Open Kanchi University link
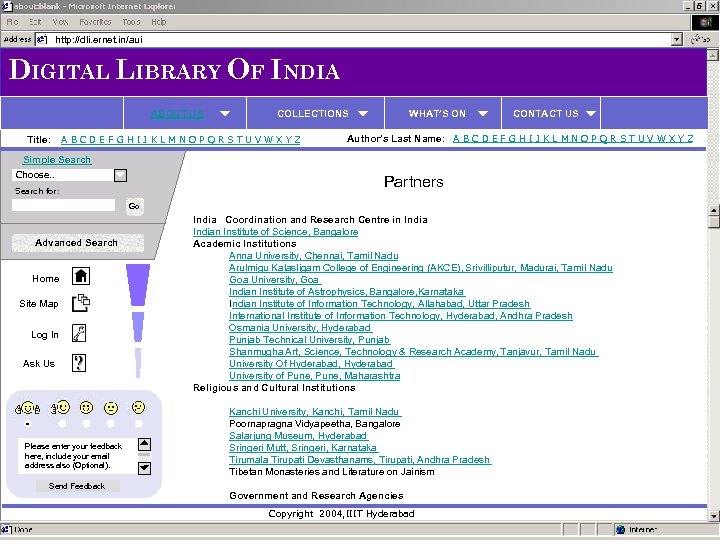720x540 pixels. (x=315, y=411)
